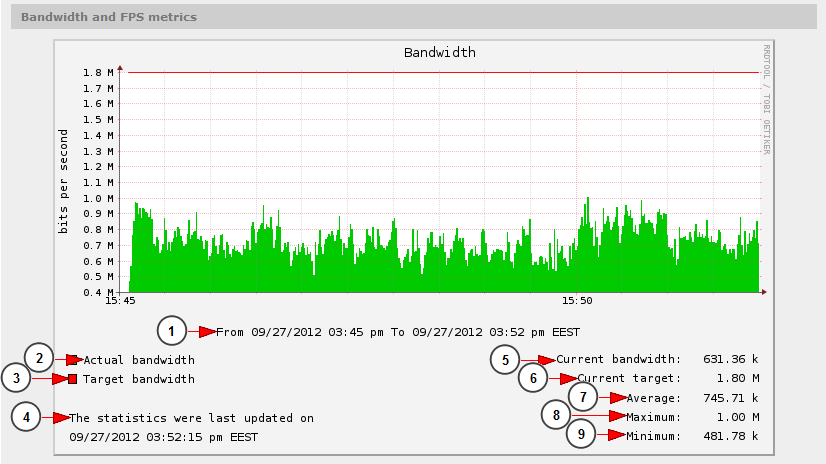Click the 0.4 M y-axis label
Viewport: 826px width, 464px height.
coord(98,292)
